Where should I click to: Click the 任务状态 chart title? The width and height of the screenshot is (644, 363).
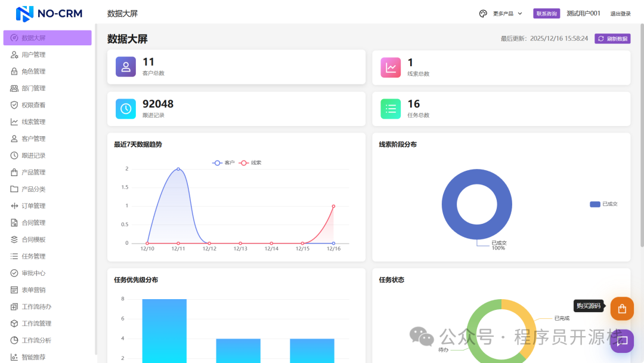click(391, 279)
